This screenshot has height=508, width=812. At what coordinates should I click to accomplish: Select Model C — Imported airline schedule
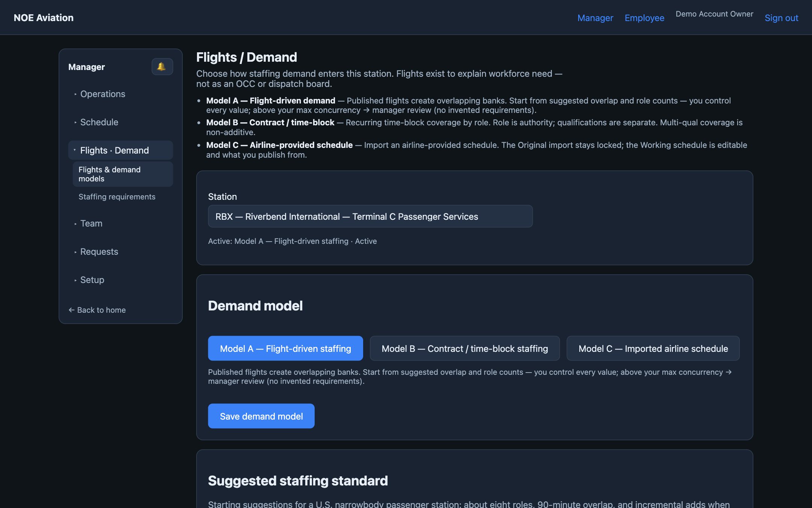click(653, 348)
